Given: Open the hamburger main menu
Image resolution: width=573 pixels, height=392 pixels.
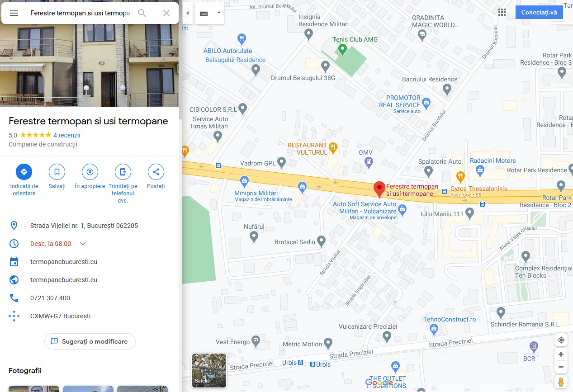Looking at the screenshot, I should pyautogui.click(x=14, y=13).
